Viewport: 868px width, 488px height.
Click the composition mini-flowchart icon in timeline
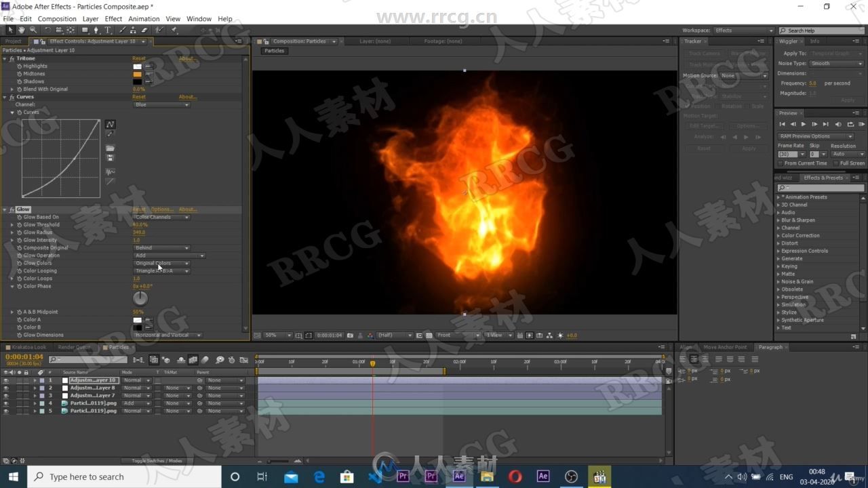pyautogui.click(x=138, y=360)
